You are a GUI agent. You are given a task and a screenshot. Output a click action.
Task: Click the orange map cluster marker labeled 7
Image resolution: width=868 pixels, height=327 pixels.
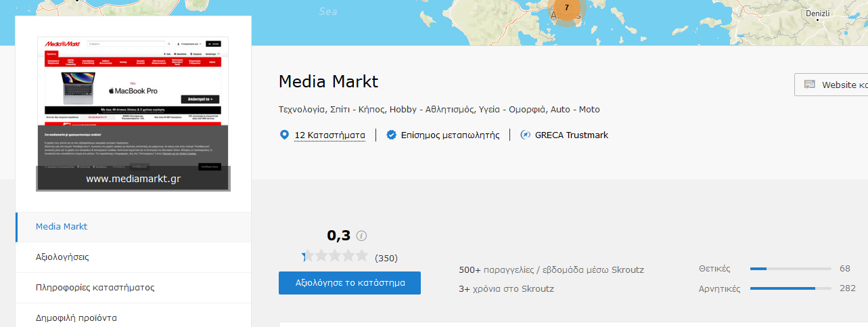[x=566, y=9]
